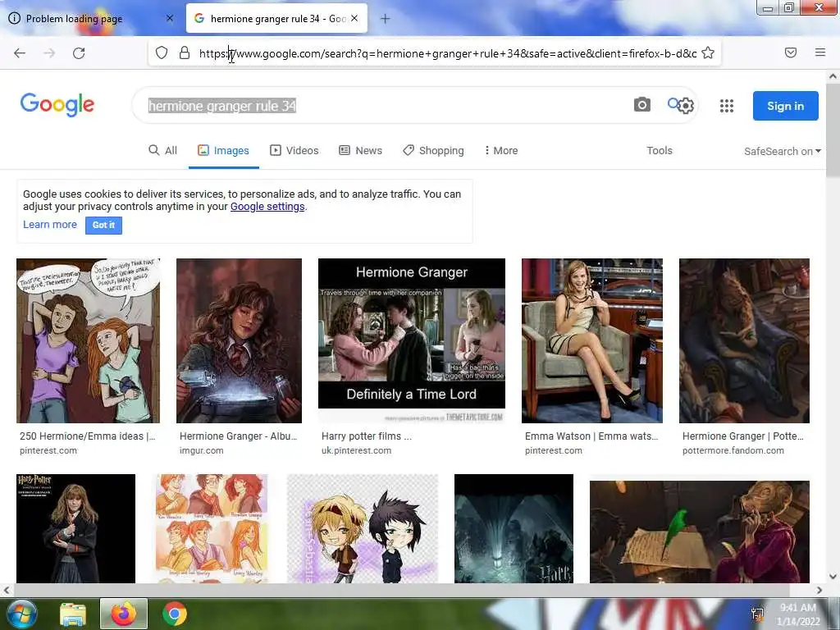Open the pottermore.fandom.com image result

(x=744, y=340)
